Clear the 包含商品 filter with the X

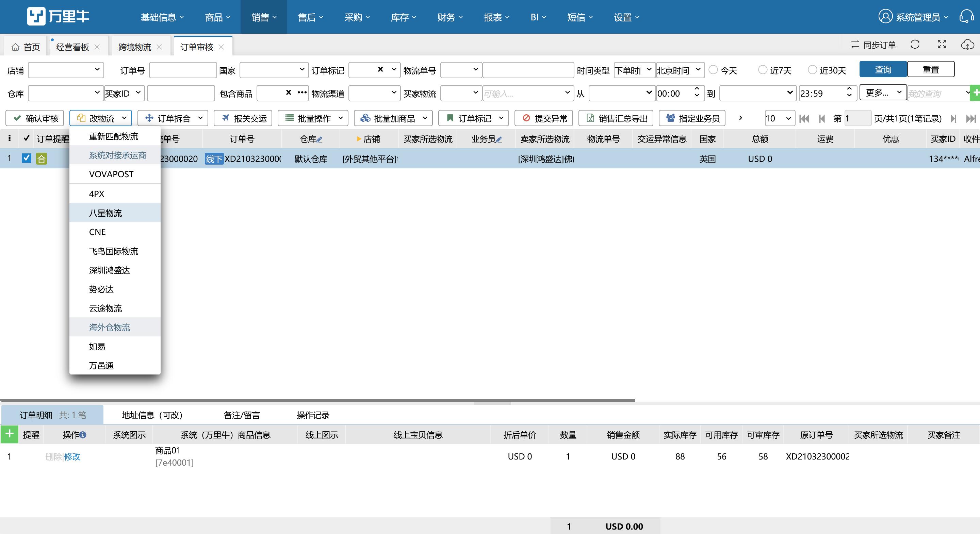click(x=288, y=93)
